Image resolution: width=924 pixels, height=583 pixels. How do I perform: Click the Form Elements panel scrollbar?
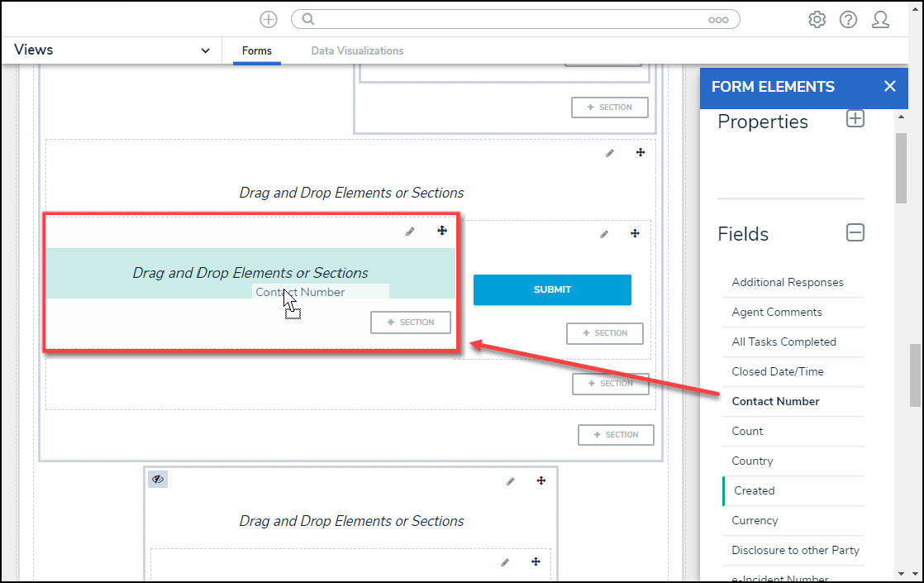pos(901,165)
